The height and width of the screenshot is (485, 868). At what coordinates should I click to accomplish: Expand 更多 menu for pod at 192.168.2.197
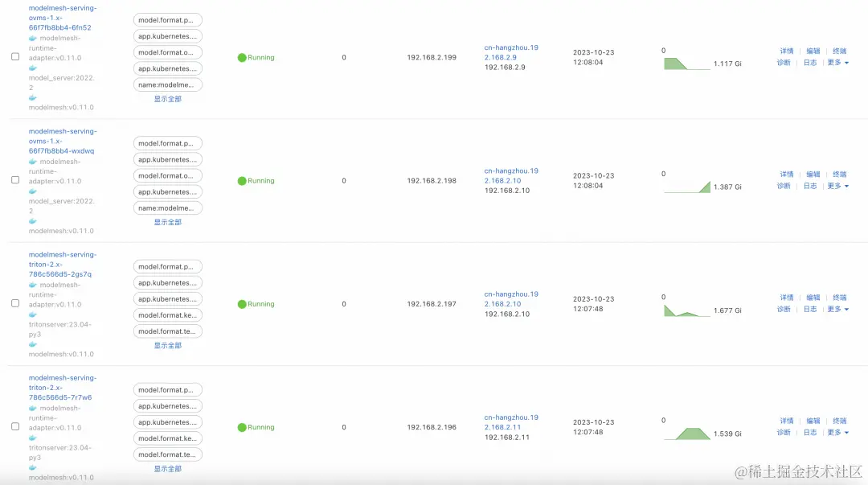838,310
